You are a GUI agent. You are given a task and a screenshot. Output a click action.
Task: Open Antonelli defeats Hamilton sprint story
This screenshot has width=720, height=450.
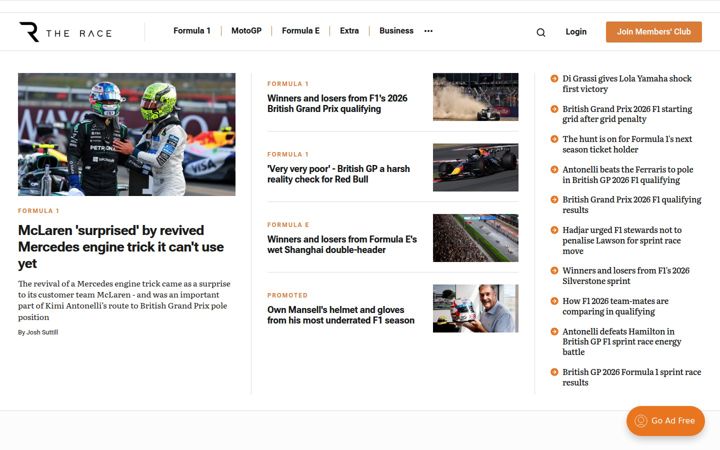[x=622, y=342]
